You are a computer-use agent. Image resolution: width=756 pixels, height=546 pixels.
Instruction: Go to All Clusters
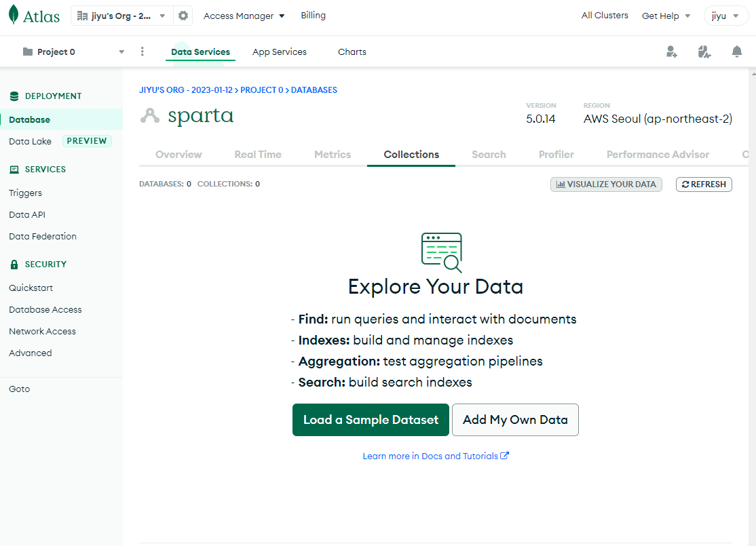(605, 16)
